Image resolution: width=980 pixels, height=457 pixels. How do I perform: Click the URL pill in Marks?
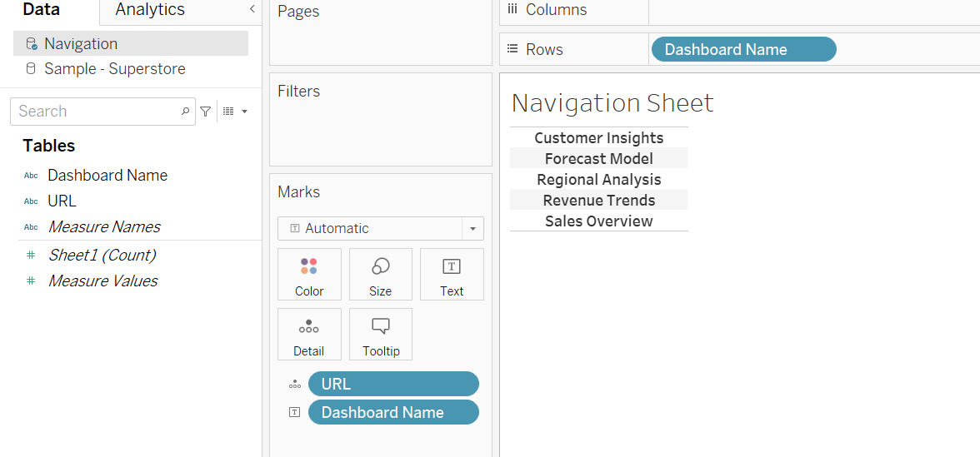pos(393,384)
